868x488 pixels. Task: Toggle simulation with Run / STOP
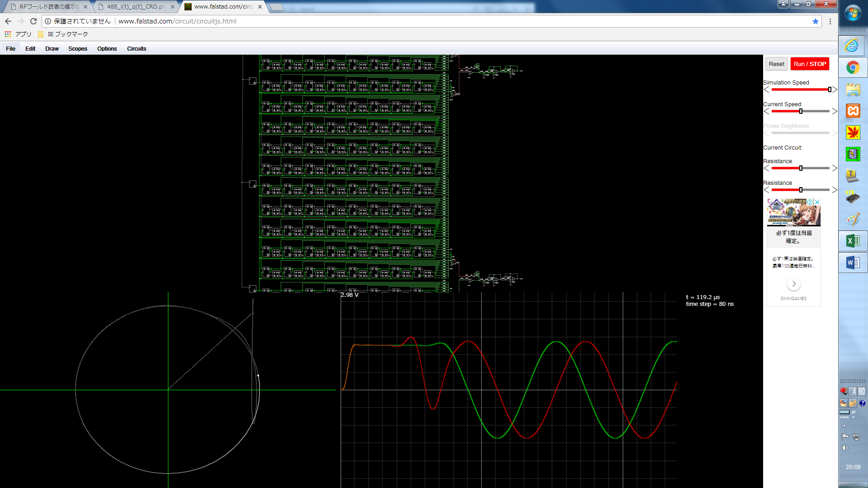click(810, 64)
